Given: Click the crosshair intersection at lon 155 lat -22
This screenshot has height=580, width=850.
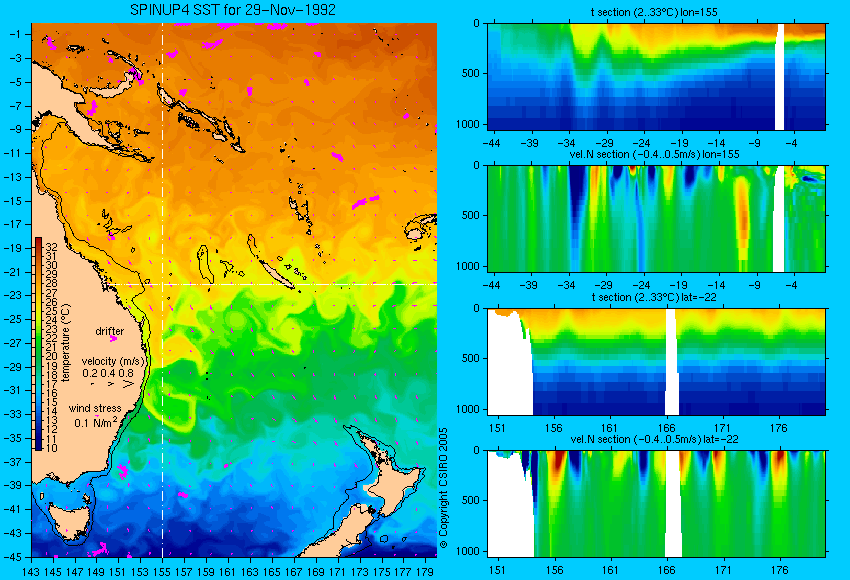Looking at the screenshot, I should (162, 284).
